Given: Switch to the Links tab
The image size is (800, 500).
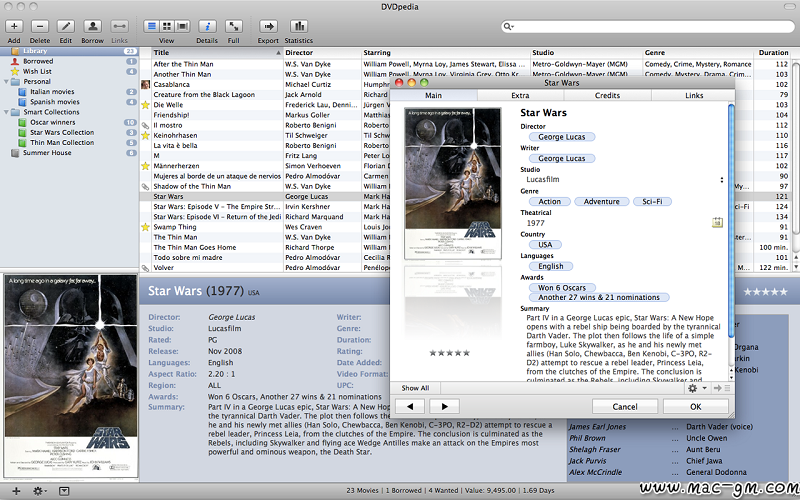Looking at the screenshot, I should (694, 95).
